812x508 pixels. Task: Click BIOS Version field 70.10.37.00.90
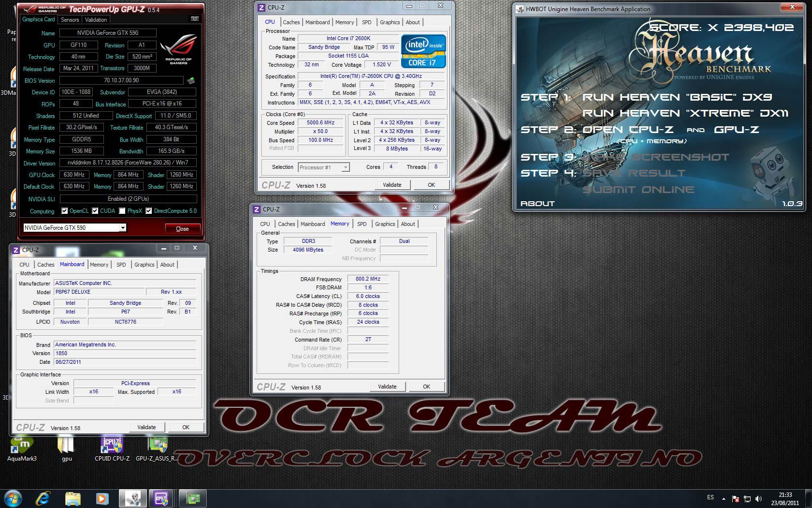pyautogui.click(x=121, y=80)
